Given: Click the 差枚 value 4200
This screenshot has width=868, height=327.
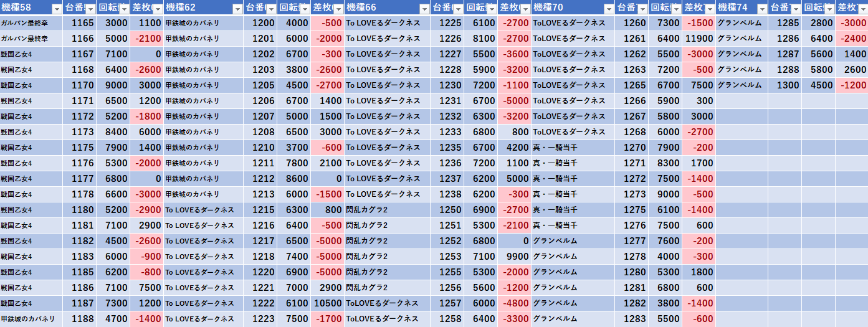Looking at the screenshot, I should (x=514, y=148).
